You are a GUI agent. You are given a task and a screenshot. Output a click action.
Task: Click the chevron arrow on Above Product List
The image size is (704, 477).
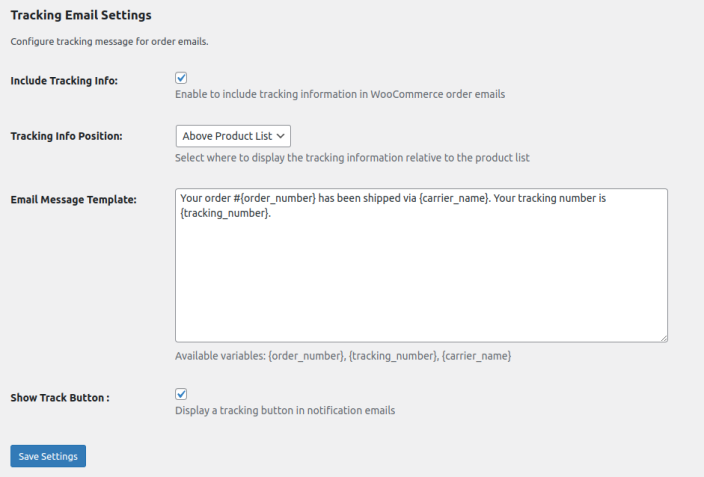click(281, 136)
